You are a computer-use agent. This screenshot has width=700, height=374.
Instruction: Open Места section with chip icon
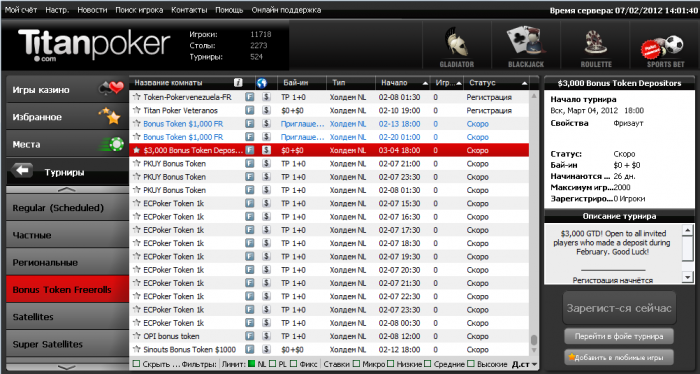67,144
